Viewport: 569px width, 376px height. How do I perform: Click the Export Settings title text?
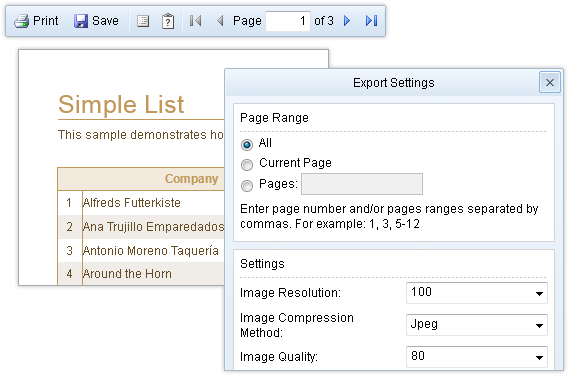[394, 83]
